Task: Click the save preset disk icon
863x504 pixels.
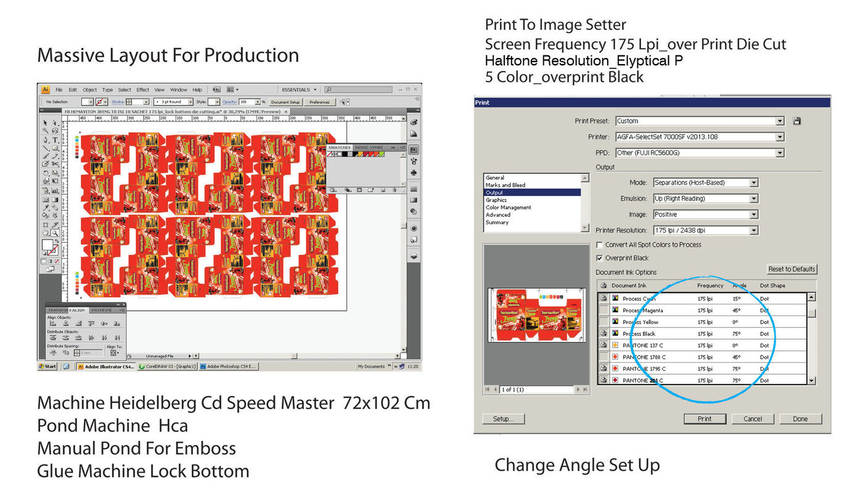Action: pyautogui.click(x=797, y=121)
